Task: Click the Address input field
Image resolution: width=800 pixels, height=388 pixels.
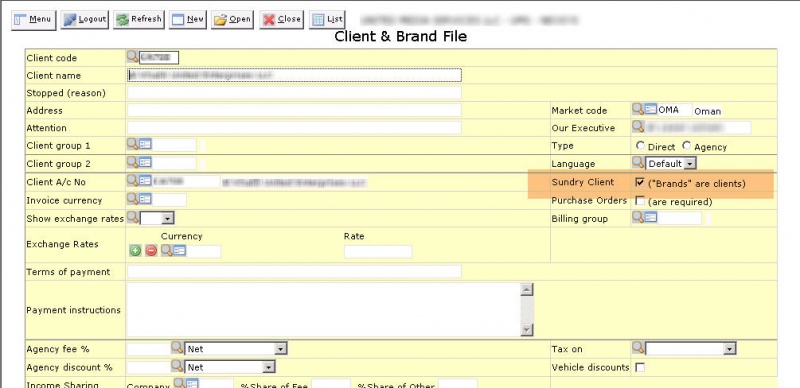Action: click(x=294, y=110)
